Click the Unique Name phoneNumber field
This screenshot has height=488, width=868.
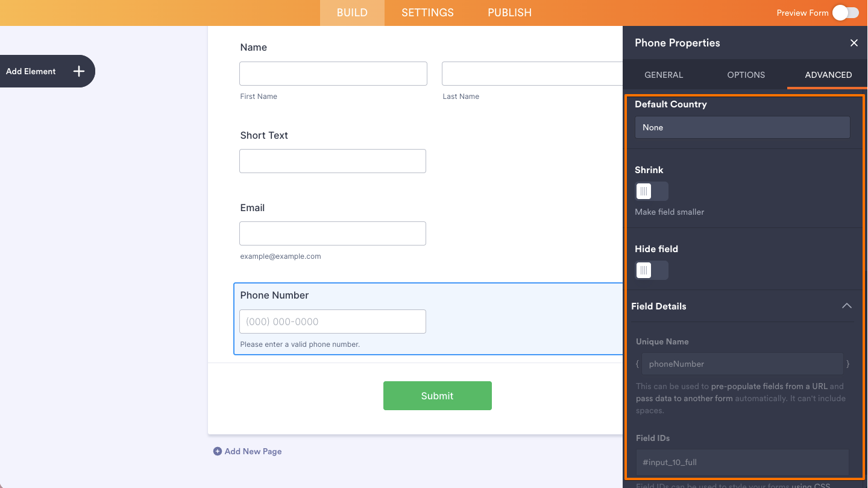coord(742,364)
